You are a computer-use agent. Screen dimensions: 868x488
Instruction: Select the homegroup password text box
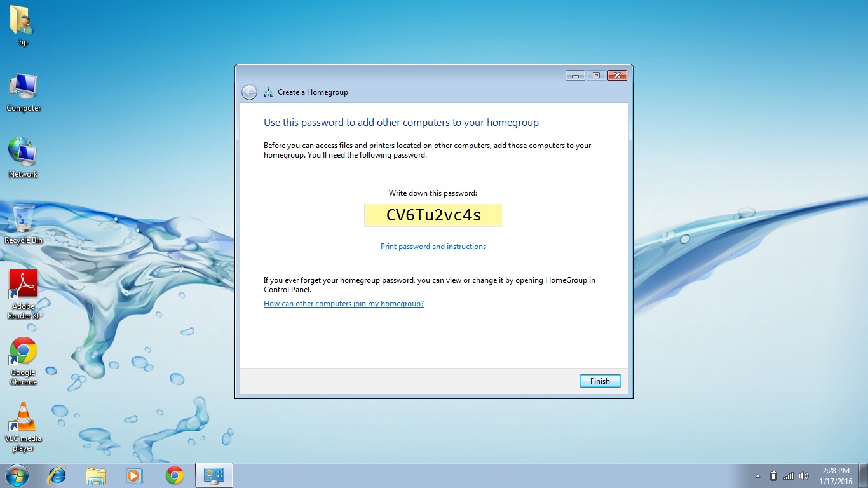pyautogui.click(x=433, y=215)
